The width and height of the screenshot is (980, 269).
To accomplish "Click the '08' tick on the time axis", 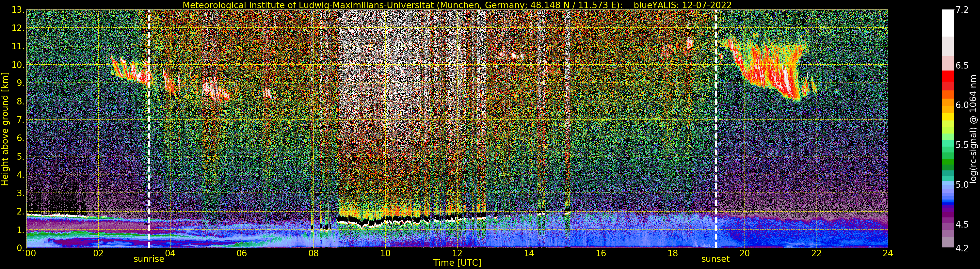I will pos(313,253).
